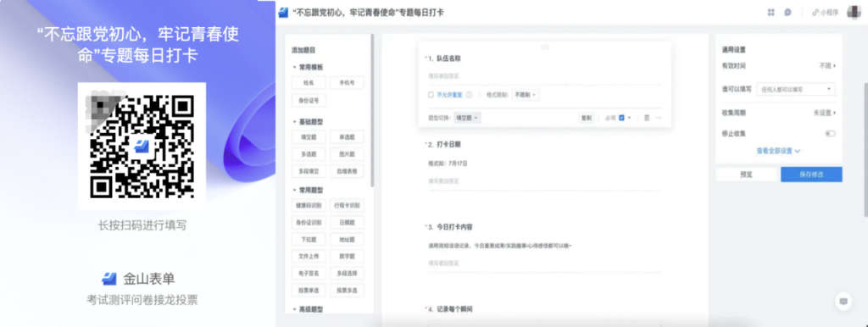
Task: Collapse the 高级题型 section
Action: pos(294,309)
